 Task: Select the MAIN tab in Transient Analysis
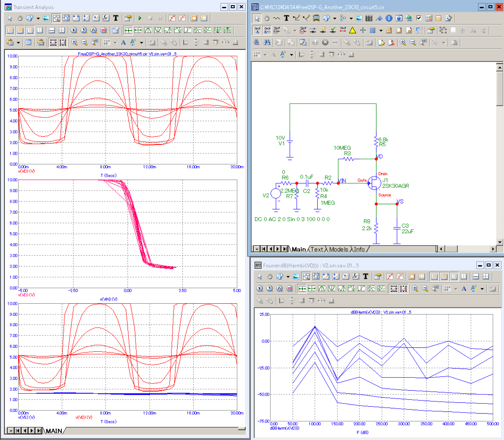(54, 431)
